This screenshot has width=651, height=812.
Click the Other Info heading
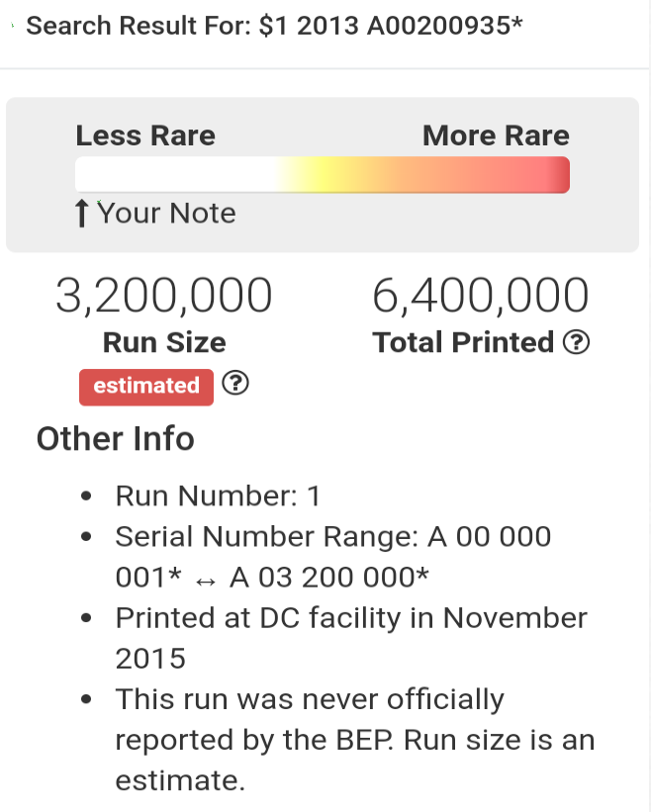click(x=116, y=439)
